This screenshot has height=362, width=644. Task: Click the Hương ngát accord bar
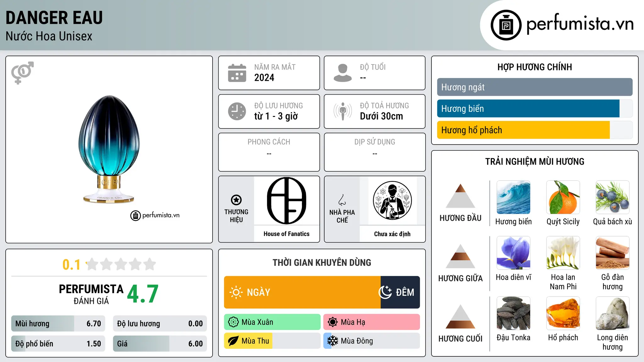point(535,87)
